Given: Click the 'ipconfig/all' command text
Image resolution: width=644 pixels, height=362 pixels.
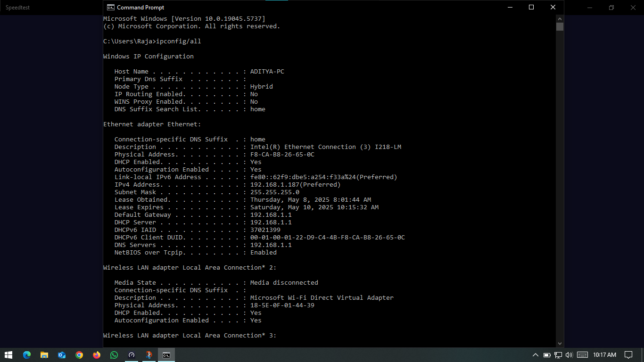Looking at the screenshot, I should point(179,41).
